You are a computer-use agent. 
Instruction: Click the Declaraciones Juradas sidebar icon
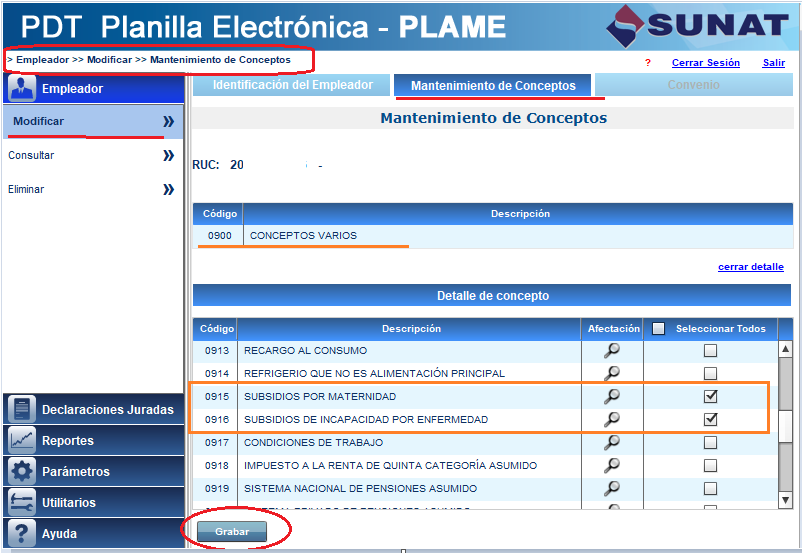tap(22, 410)
